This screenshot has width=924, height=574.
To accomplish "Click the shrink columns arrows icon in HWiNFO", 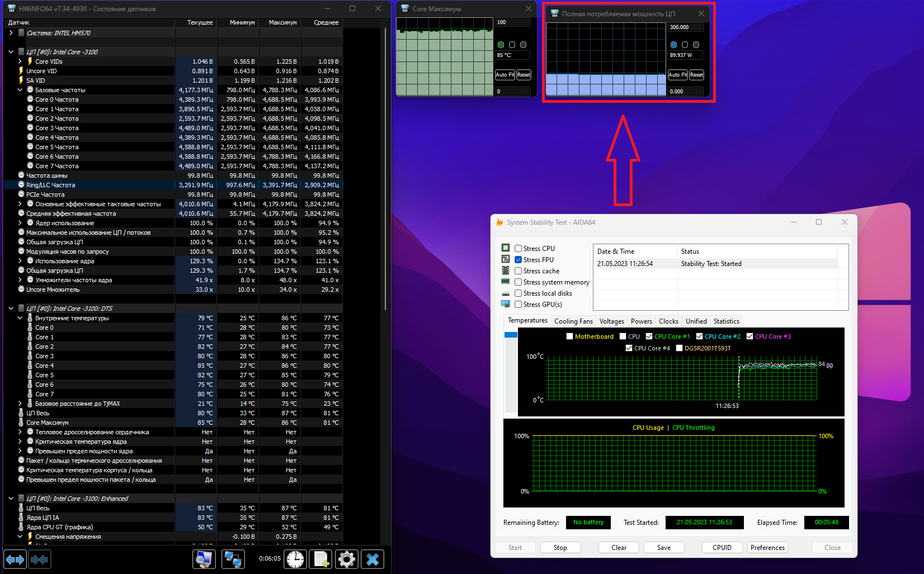I will coord(39,559).
